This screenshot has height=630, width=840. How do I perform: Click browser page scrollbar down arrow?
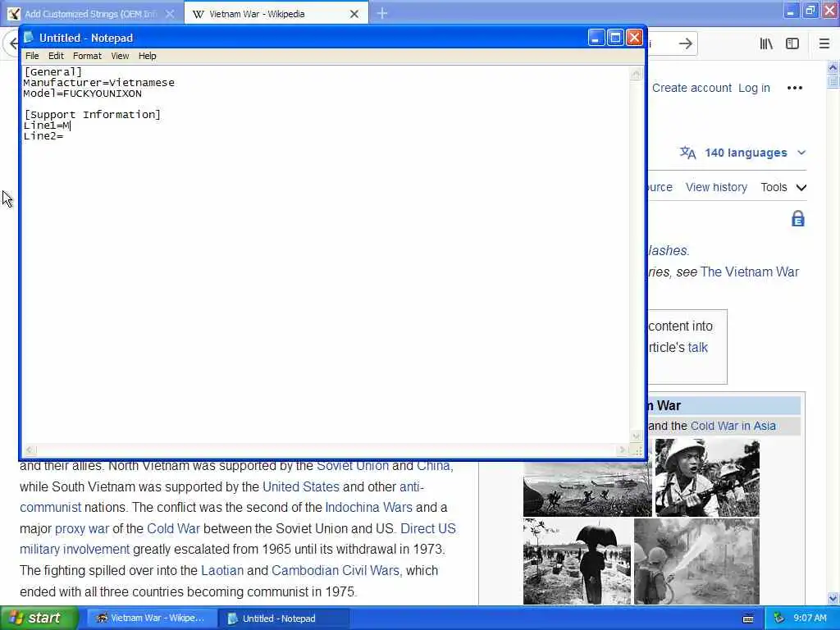[833, 598]
